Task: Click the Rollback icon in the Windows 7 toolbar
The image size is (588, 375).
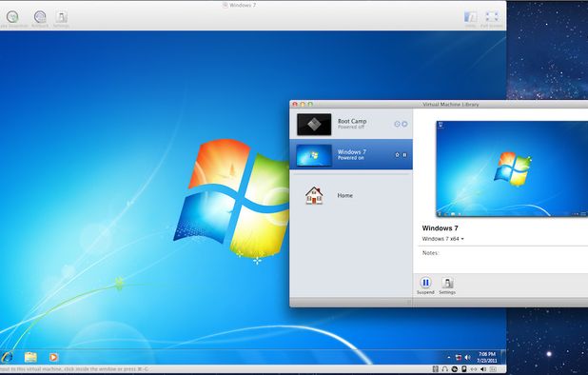Action: 40,17
